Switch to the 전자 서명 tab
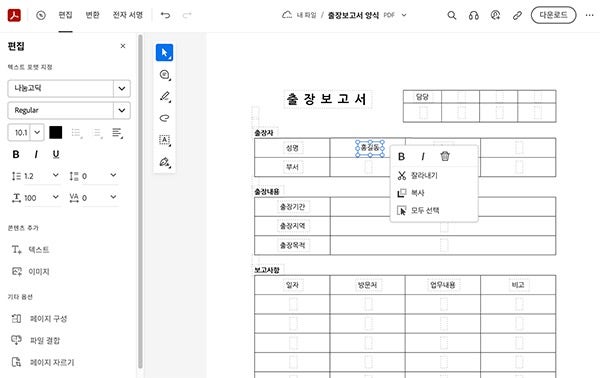The image size is (600, 378). [127, 15]
